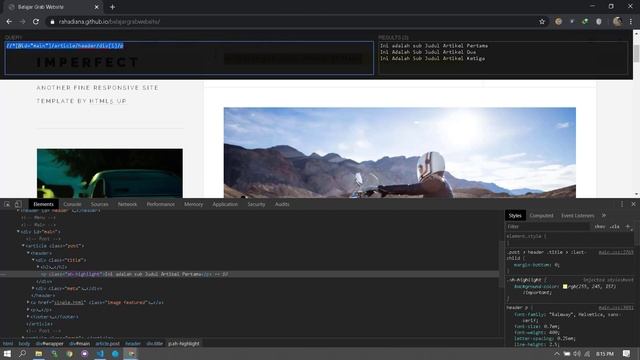640x360 pixels.
Task: Collapse the article class="post" node arrow
Action: pyautogui.click(x=23, y=246)
